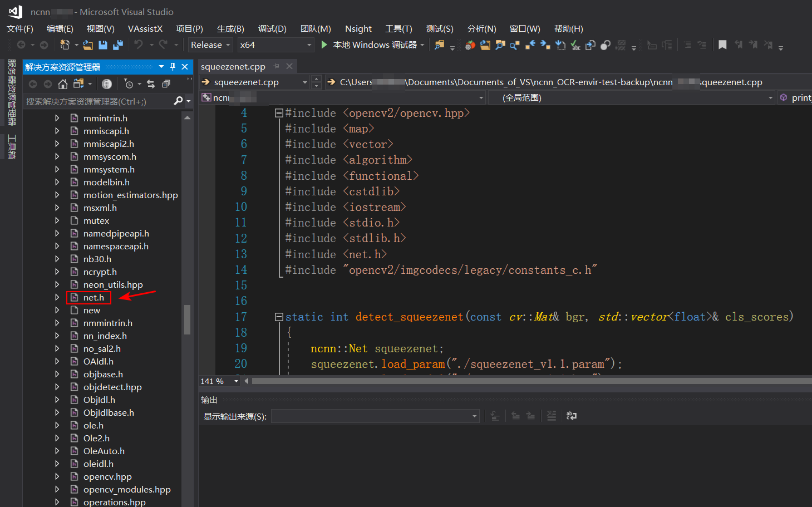Collapse the #include block at line 4

click(278, 113)
